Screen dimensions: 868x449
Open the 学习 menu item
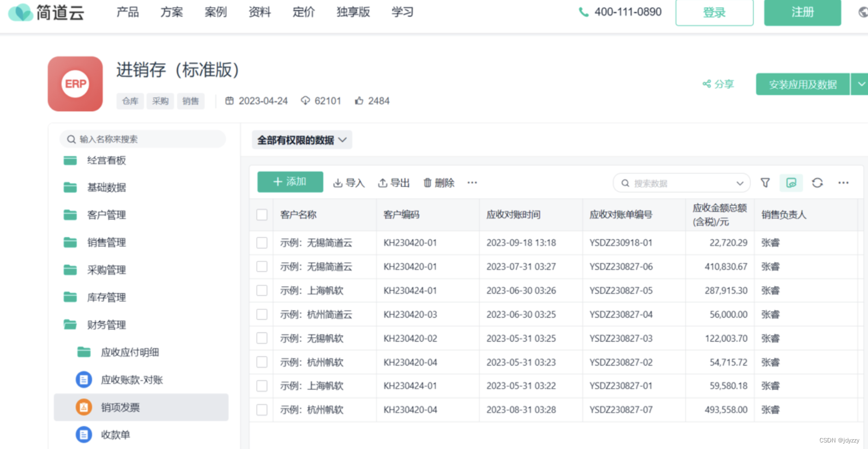pos(402,12)
